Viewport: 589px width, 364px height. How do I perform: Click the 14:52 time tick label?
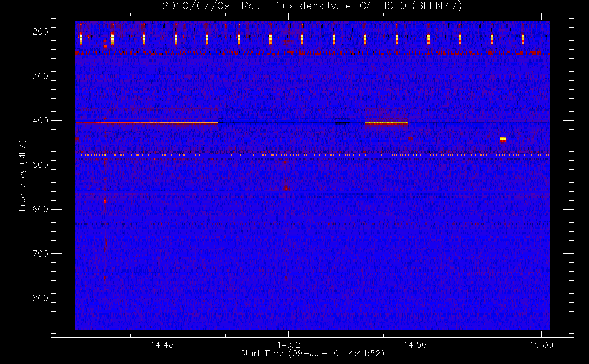click(x=289, y=345)
